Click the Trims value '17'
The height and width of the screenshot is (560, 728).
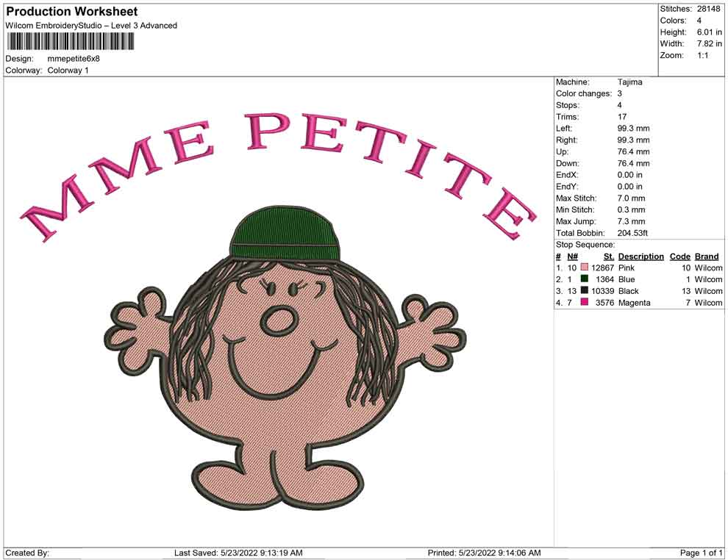(x=622, y=117)
